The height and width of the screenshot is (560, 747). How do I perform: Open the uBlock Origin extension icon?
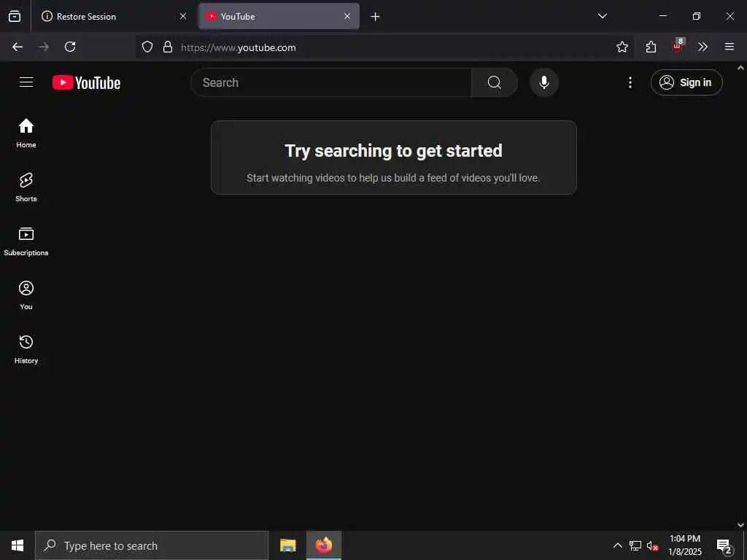point(678,46)
